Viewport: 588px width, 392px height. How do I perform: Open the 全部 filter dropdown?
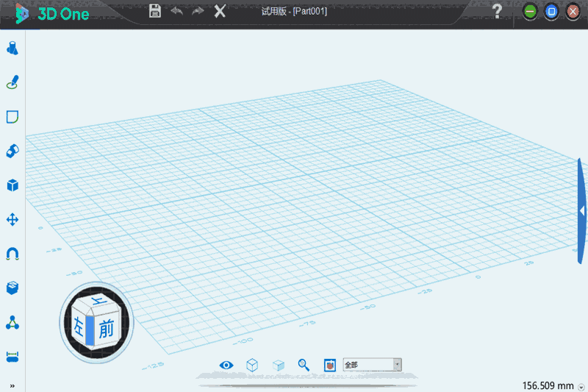pyautogui.click(x=397, y=364)
